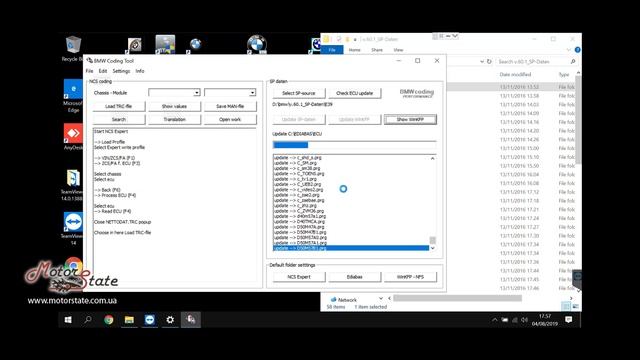The height and width of the screenshot is (360, 640).
Task: Open the notification center icon
Action: coord(569,320)
